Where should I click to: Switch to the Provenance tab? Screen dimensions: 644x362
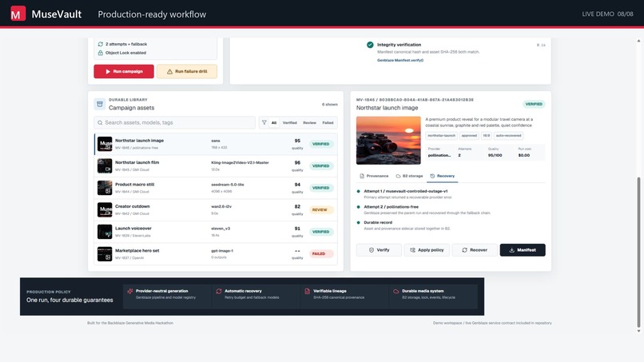pos(374,176)
